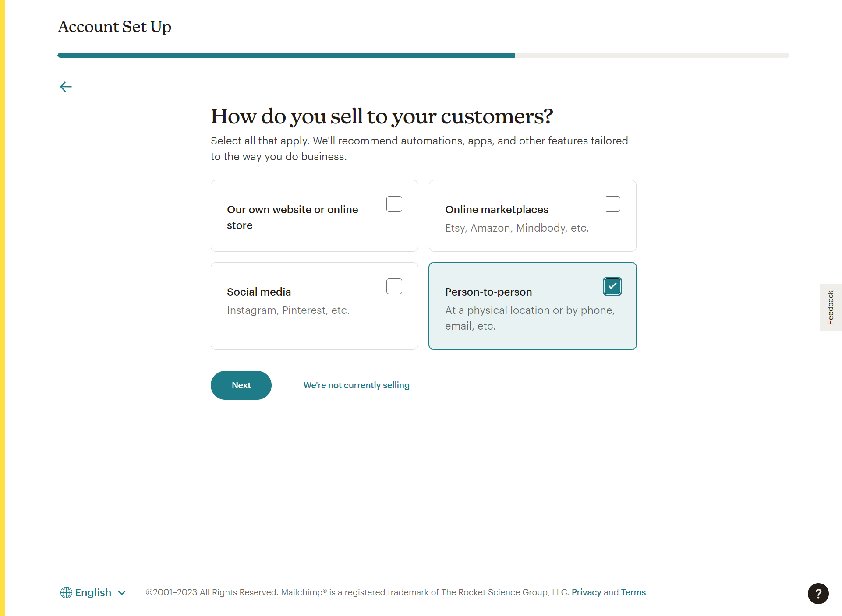This screenshot has height=616, width=842.
Task: Open the help question mark icon
Action: tap(818, 594)
